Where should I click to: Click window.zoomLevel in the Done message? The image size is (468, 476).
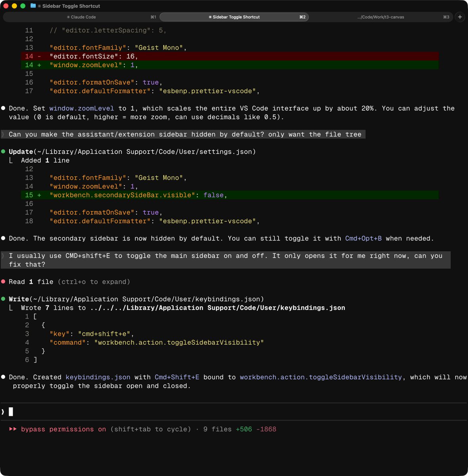(82, 108)
